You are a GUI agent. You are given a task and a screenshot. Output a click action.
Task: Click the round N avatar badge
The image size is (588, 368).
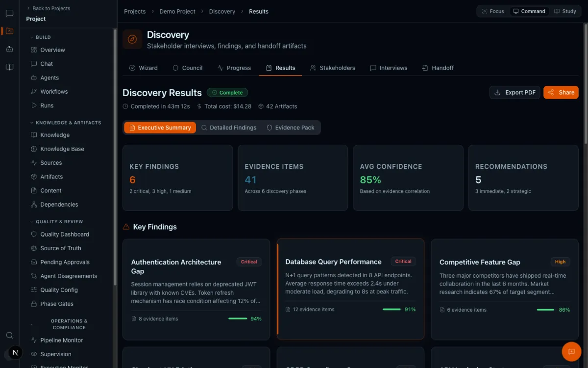click(15, 353)
